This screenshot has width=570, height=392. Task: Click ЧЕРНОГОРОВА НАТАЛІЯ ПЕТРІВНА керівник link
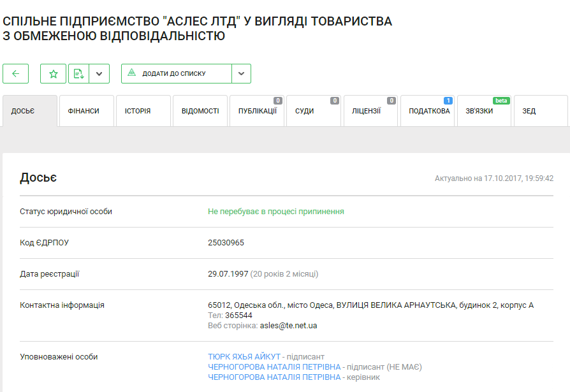[274, 377]
